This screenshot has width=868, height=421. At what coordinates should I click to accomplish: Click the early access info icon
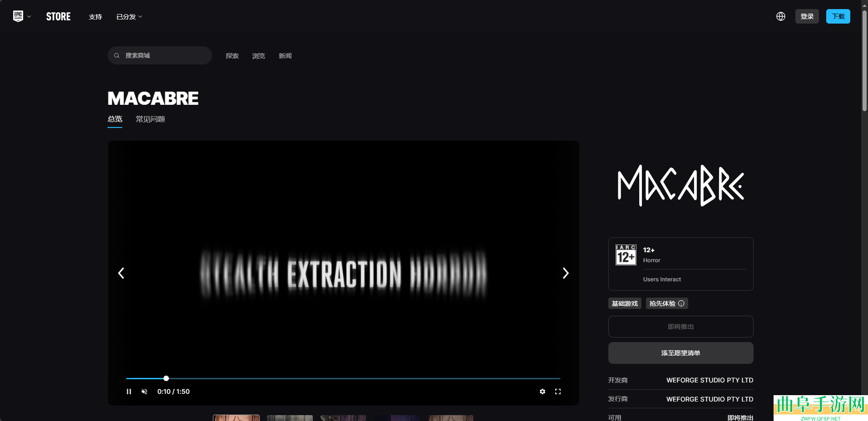click(681, 304)
